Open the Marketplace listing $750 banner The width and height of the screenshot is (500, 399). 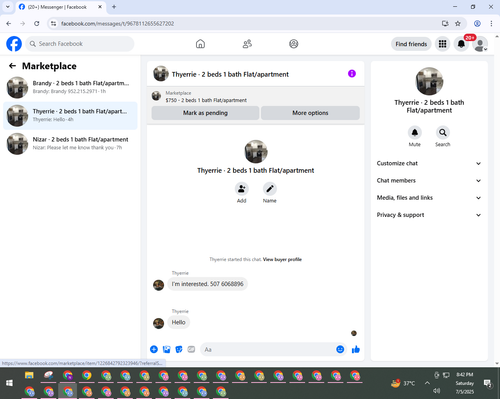(x=256, y=97)
